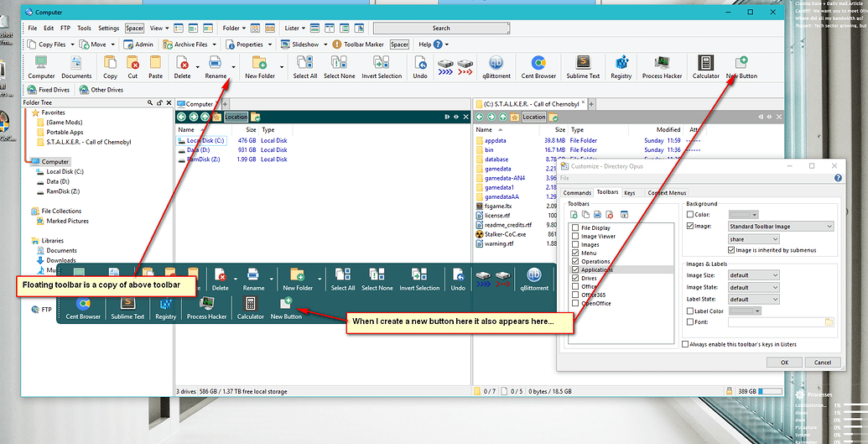
Task: Enable the Label Color checkbox
Action: [x=689, y=311]
